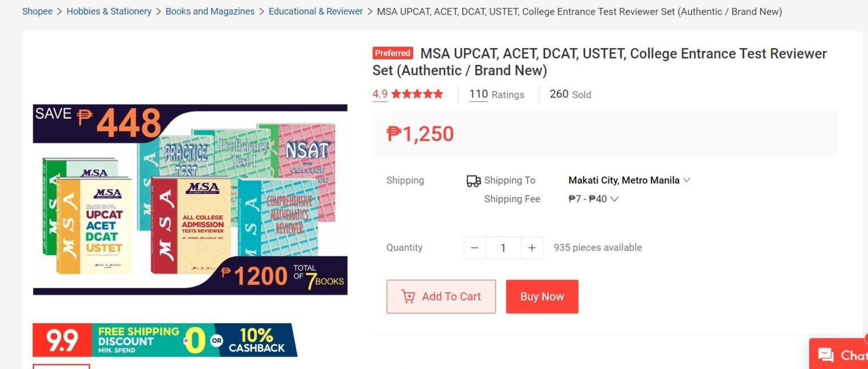868x369 pixels.
Task: Click Add To Cart
Action: click(x=441, y=296)
